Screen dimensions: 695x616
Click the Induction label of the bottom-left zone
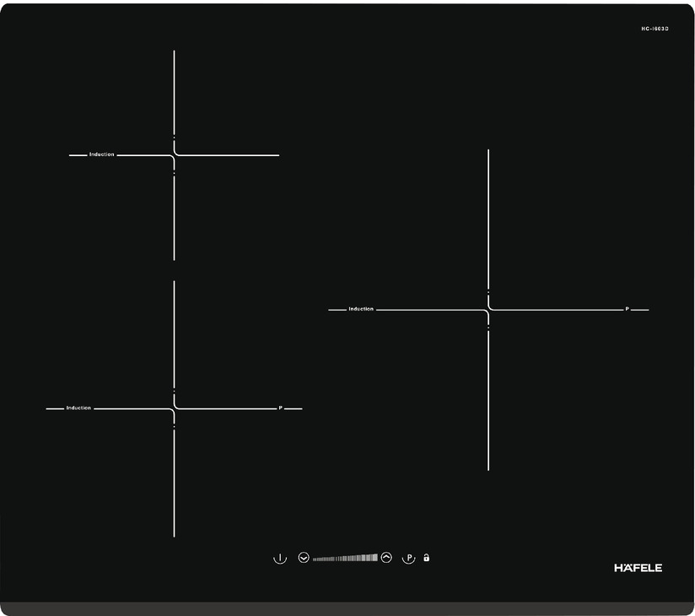point(78,408)
